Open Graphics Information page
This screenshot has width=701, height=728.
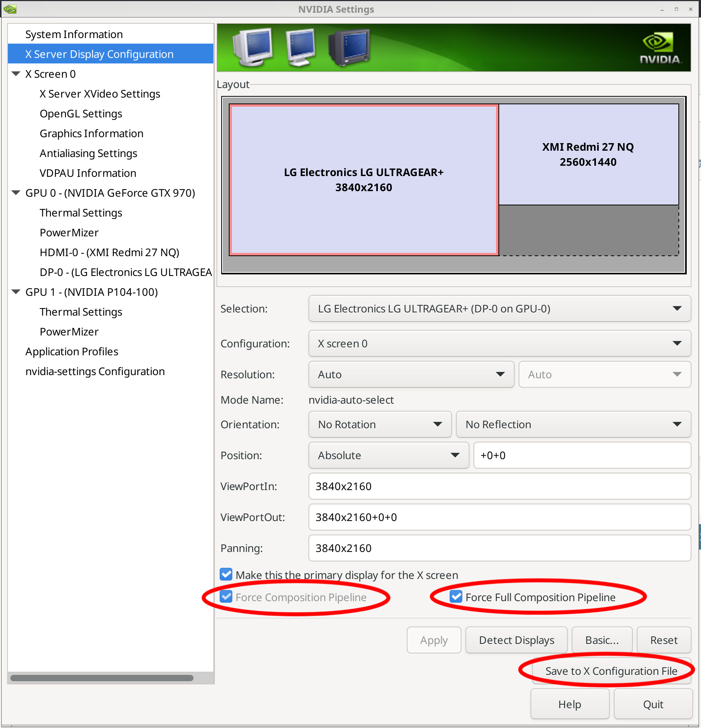pos(92,133)
